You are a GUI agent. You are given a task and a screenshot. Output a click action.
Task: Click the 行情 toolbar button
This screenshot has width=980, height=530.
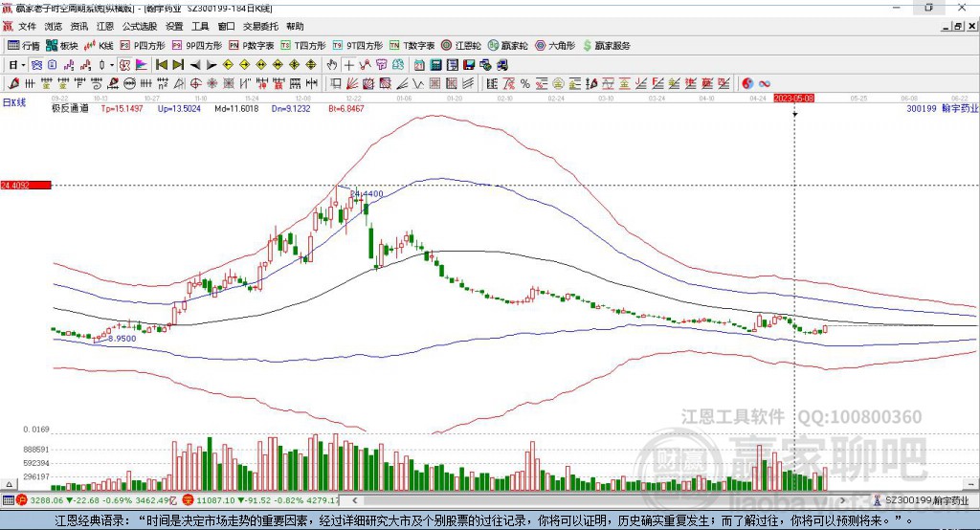pos(24,46)
